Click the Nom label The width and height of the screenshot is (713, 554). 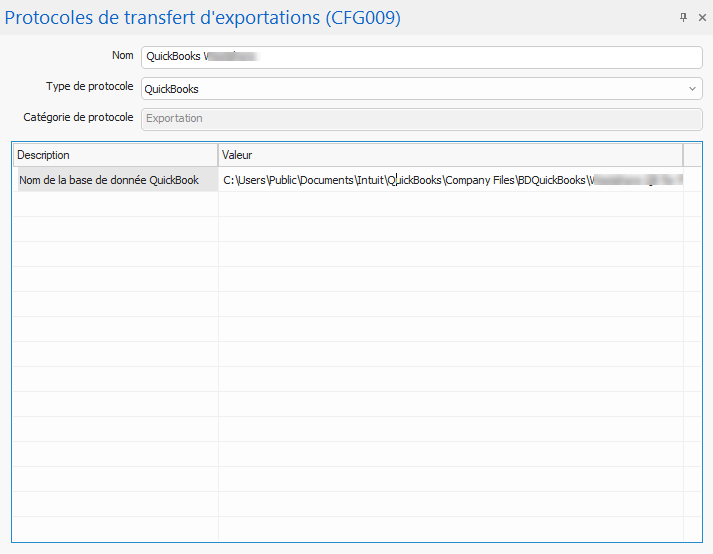click(x=123, y=56)
